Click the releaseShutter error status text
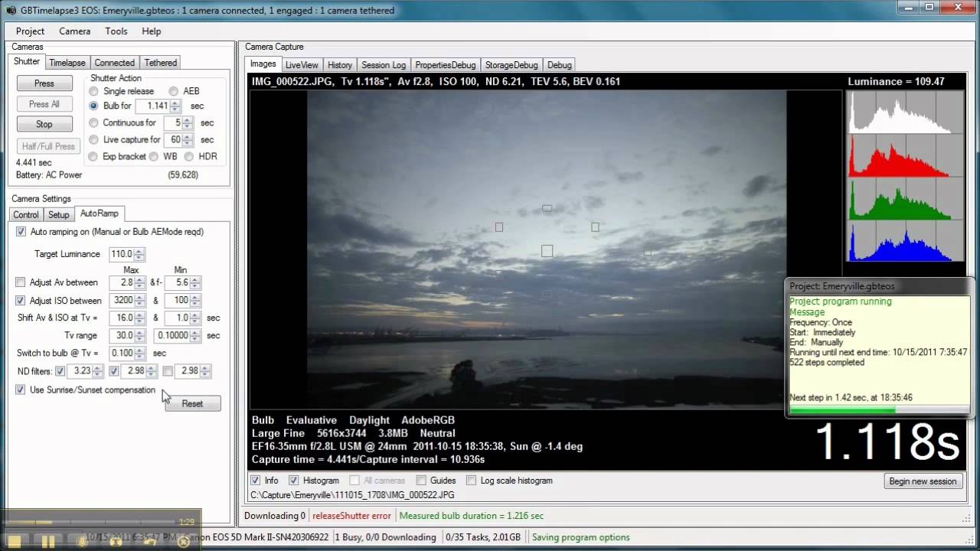Viewport: 980px width, 551px height. pos(351,516)
